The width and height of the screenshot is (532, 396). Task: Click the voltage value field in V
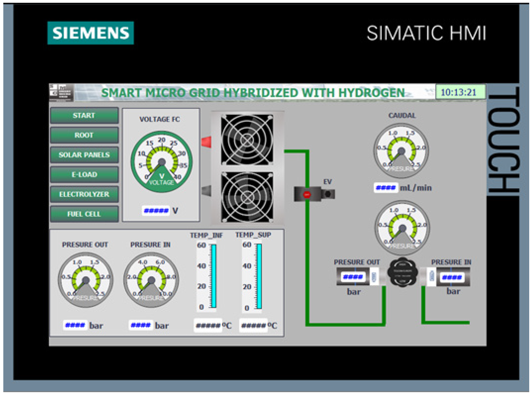tap(156, 211)
